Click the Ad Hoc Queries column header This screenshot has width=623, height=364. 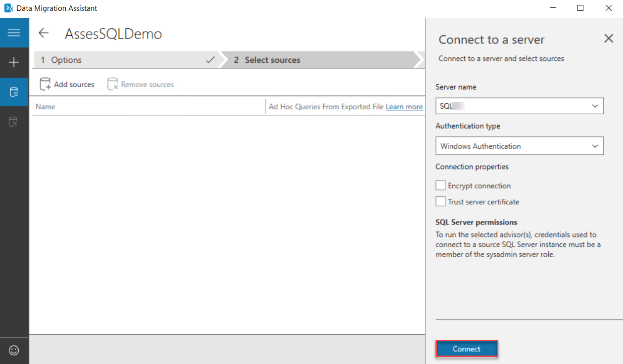click(x=326, y=106)
